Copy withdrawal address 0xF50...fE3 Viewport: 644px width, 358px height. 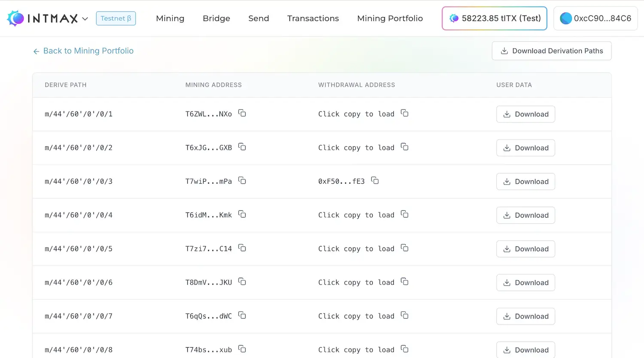coord(375,181)
